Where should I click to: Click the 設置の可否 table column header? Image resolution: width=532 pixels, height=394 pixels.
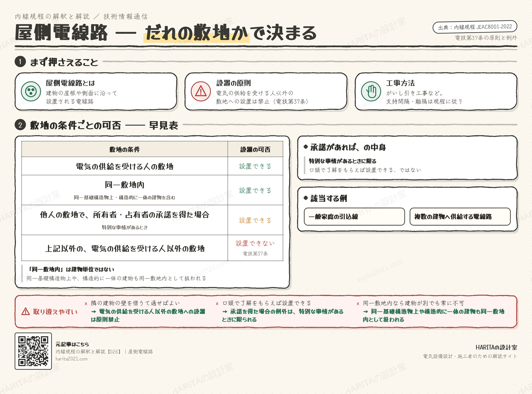click(255, 149)
